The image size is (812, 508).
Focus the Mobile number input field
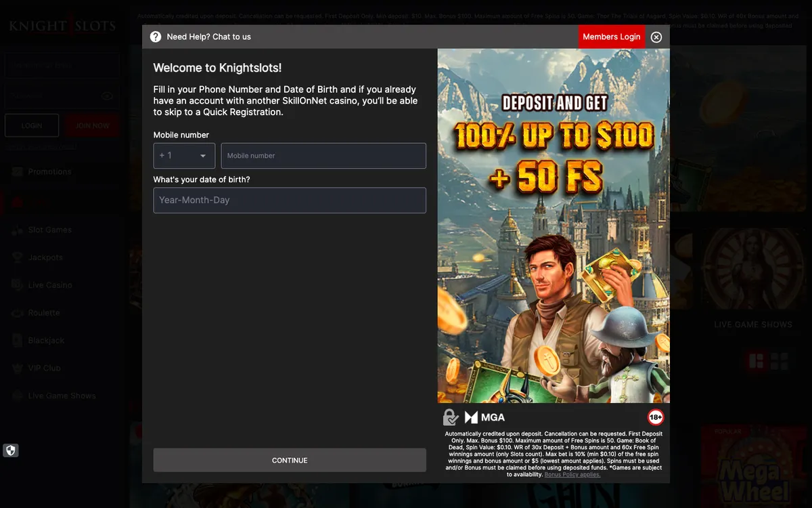[323, 156]
